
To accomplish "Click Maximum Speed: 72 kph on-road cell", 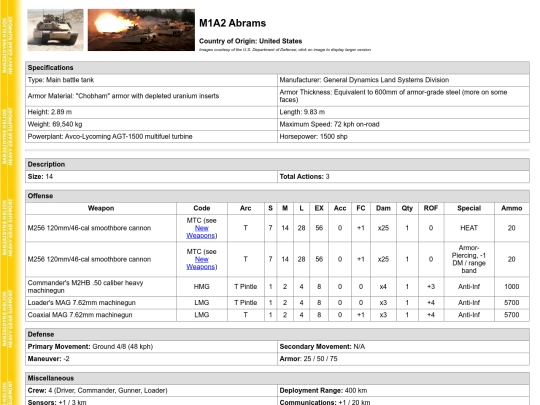I will [x=403, y=124].
